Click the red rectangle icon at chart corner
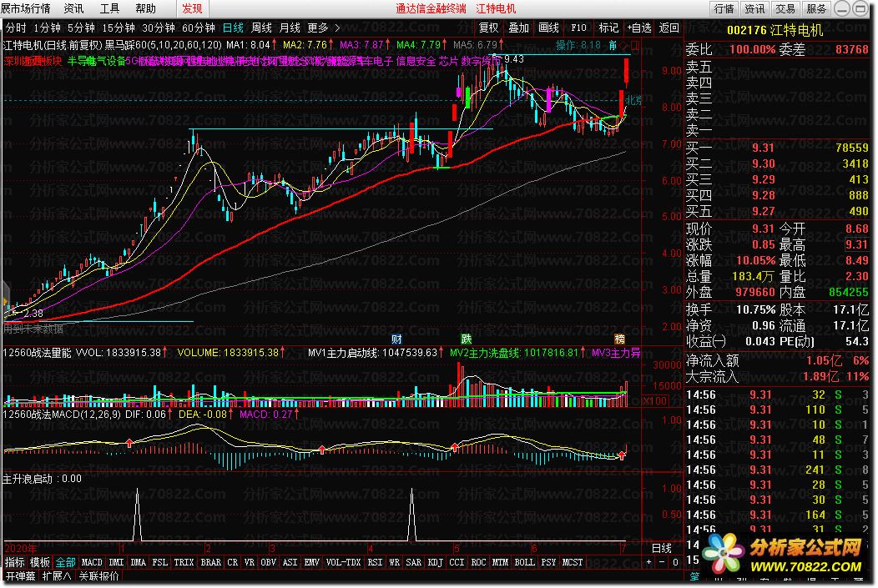The image size is (878, 588). (634, 45)
